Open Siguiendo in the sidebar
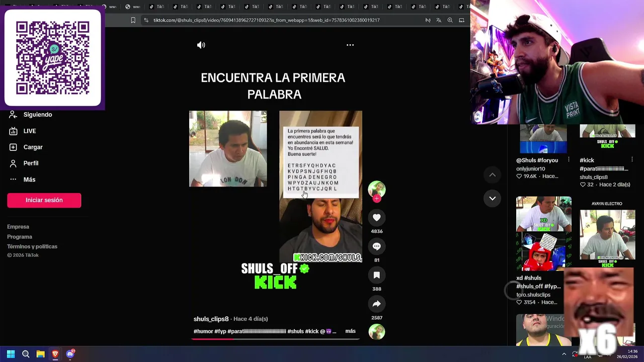Image resolution: width=644 pixels, height=362 pixels. point(30,115)
